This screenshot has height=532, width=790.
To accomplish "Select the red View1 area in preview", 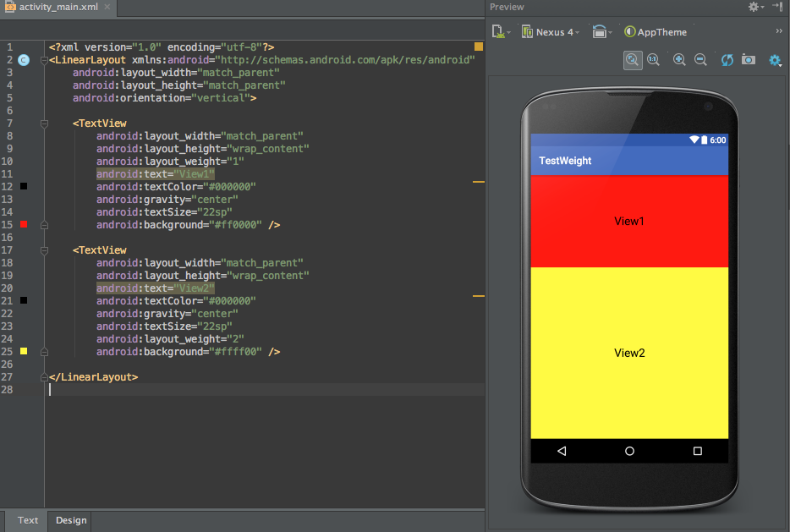I will coord(629,221).
